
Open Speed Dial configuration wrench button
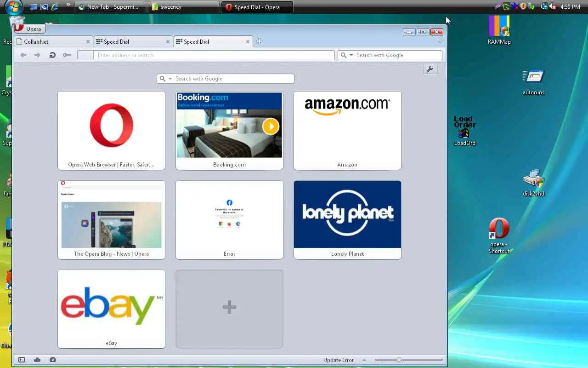430,69
